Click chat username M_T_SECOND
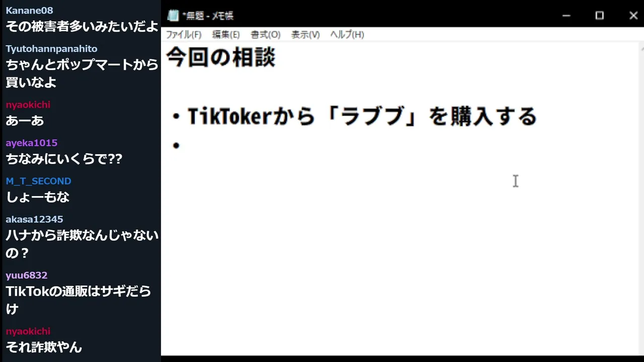This screenshot has height=362, width=644. pyautogui.click(x=38, y=181)
